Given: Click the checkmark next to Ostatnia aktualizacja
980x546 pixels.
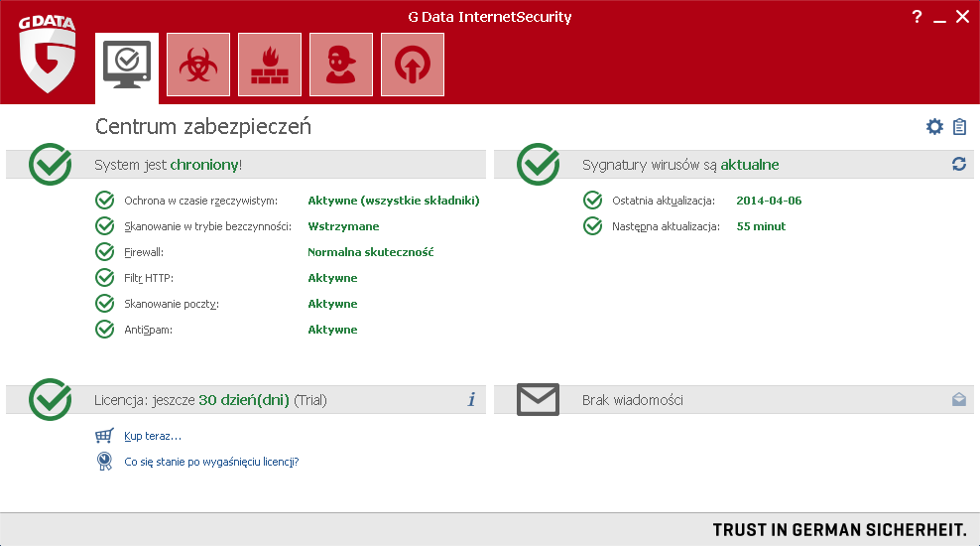Looking at the screenshot, I should 592,201.
